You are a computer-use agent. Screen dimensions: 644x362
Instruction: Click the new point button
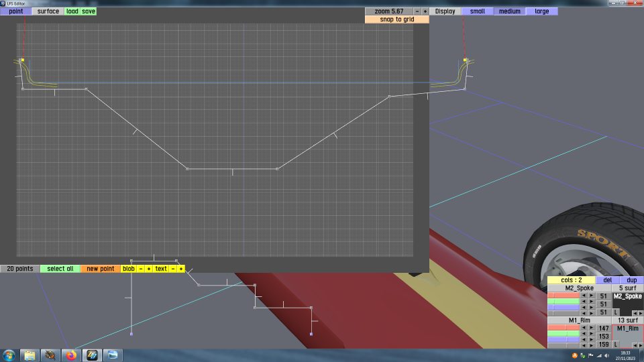100,268
